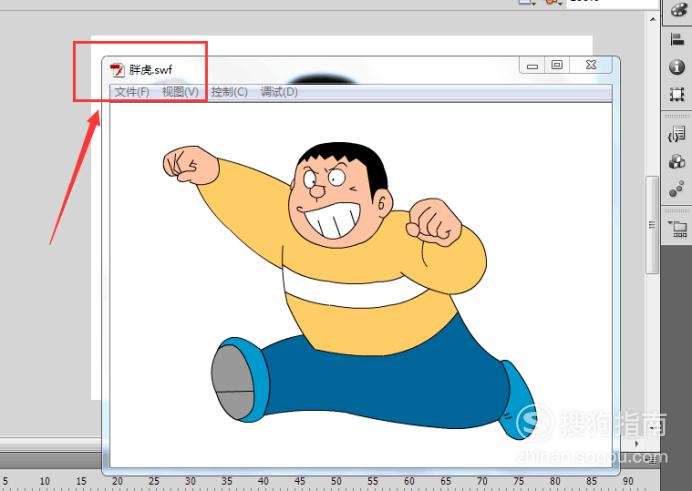This screenshot has width=692, height=491.
Task: Open the 调试(D) menu in the SWF player
Action: (279, 92)
